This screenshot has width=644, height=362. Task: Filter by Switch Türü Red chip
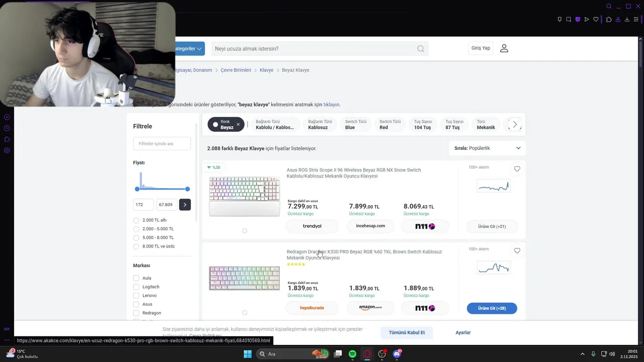pyautogui.click(x=390, y=125)
